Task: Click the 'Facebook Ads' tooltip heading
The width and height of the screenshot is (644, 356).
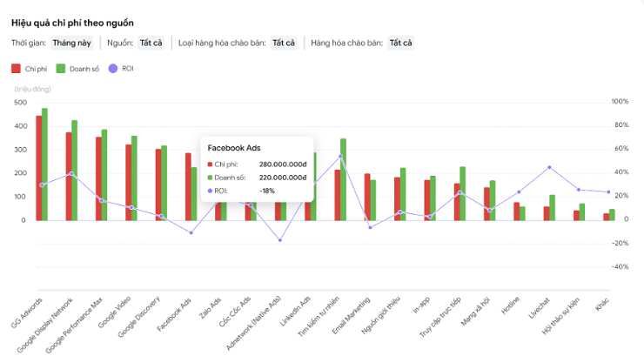Action: [x=234, y=148]
